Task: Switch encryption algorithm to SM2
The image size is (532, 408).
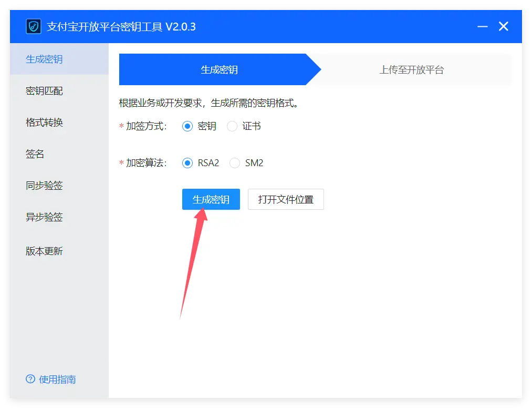Action: (235, 163)
